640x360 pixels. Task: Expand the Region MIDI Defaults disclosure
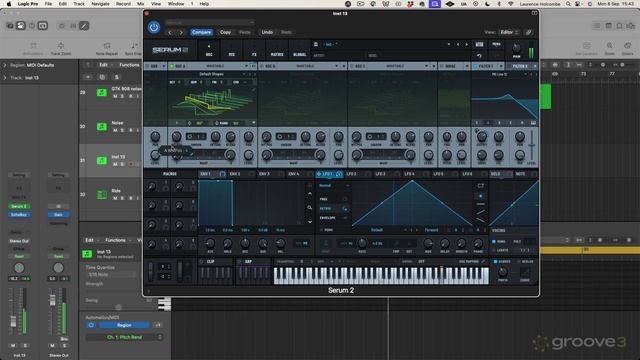tap(5, 65)
